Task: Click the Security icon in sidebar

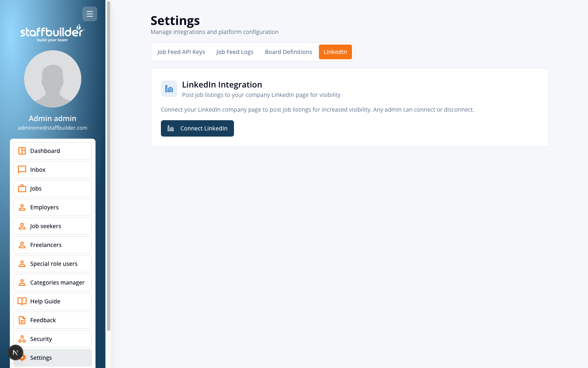Action: tap(22, 339)
